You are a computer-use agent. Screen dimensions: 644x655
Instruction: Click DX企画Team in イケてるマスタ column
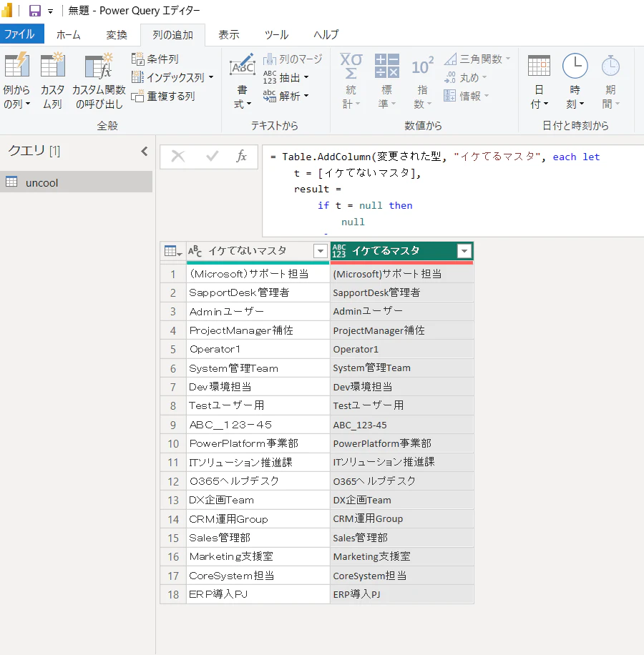[x=401, y=500]
